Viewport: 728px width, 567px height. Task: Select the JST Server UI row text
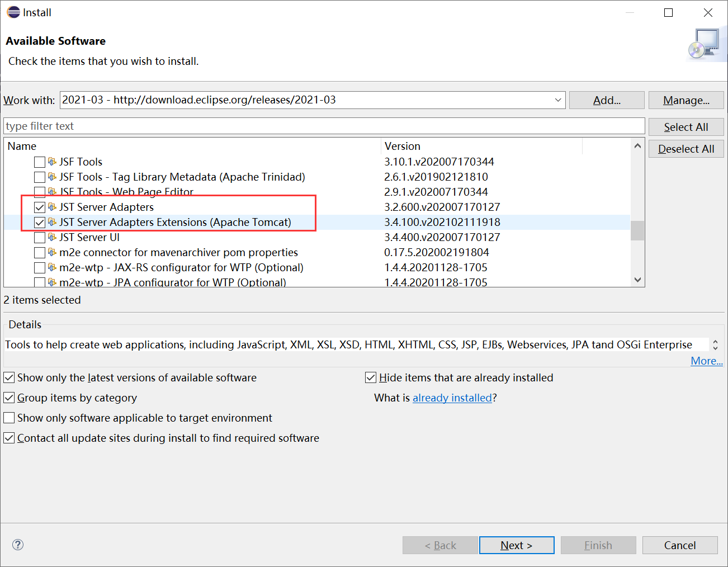click(89, 237)
